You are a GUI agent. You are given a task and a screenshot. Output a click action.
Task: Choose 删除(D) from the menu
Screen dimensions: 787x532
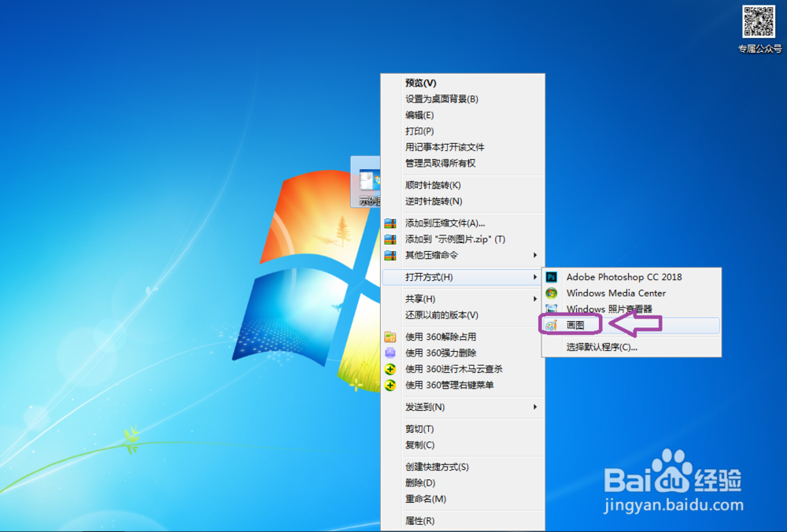click(x=462, y=483)
